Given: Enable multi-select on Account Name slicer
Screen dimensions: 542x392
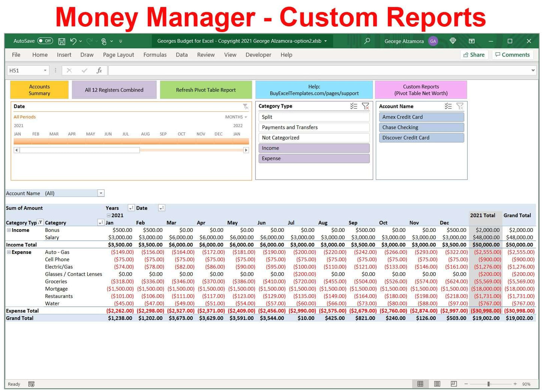Looking at the screenshot, I should (x=448, y=106).
